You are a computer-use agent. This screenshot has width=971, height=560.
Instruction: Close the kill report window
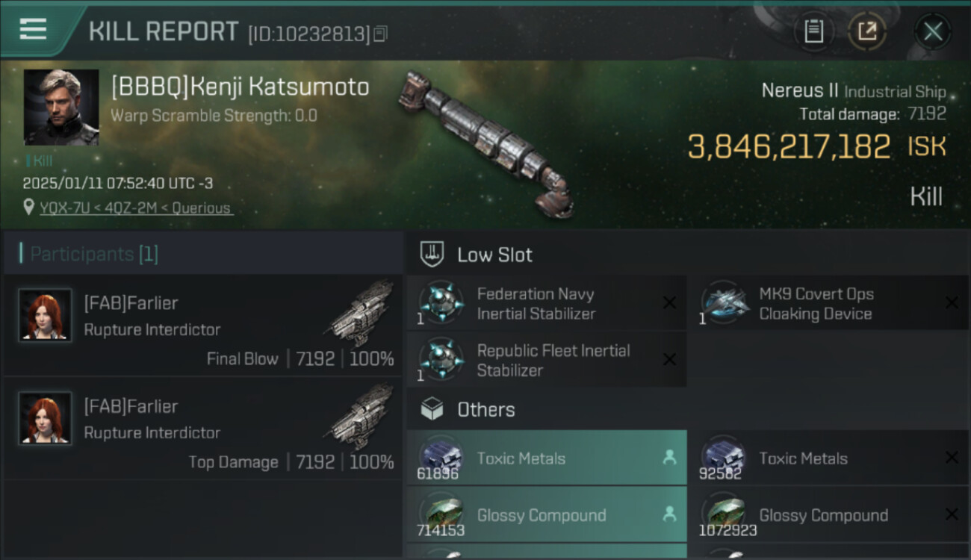(x=932, y=31)
